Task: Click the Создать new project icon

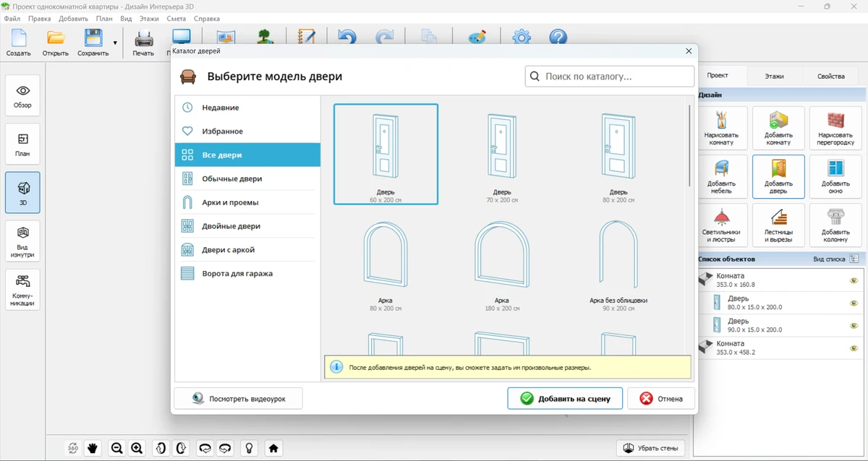Action: 19,42
